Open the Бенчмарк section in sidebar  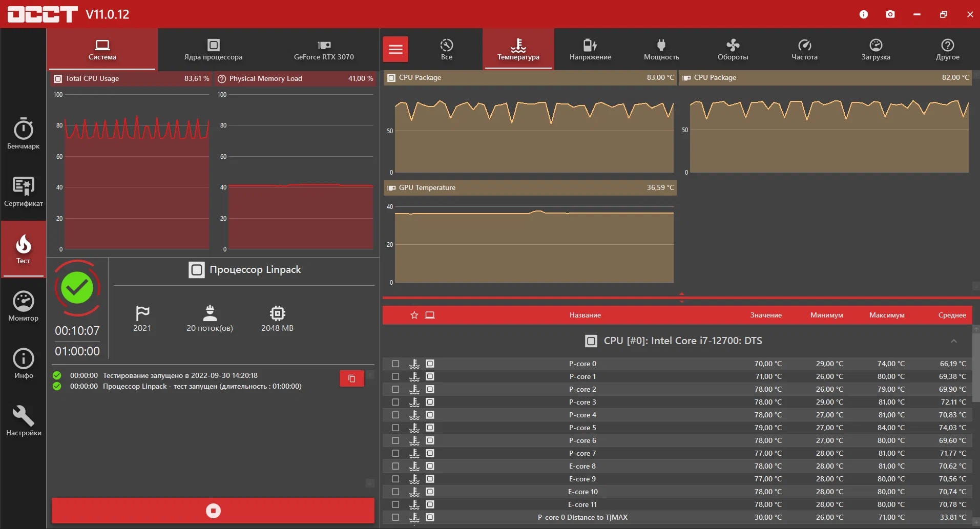[24, 133]
